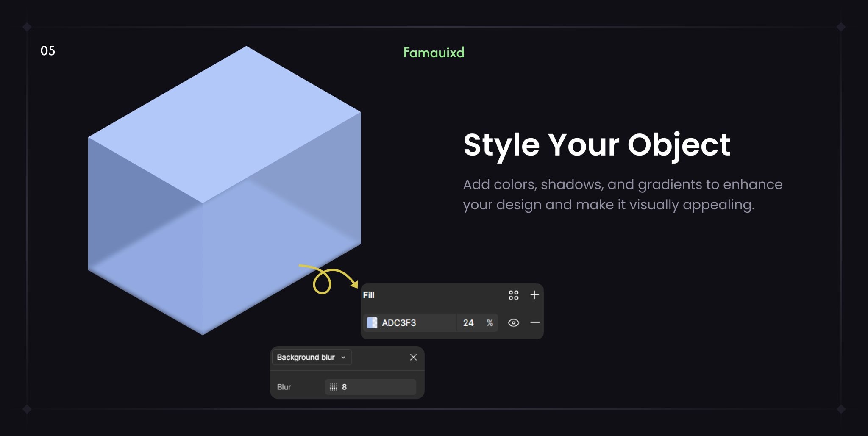Toggle visibility of the ADC3F3 fill with the eye icon

513,322
